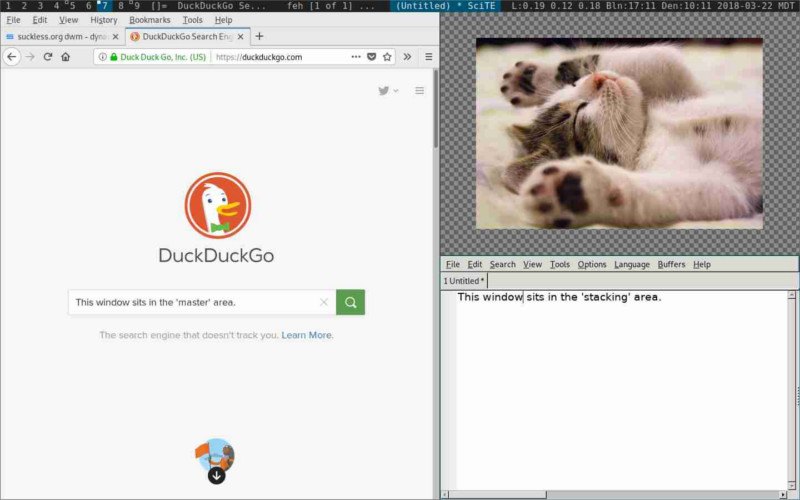Click the DuckDuckGo search input field
Viewport: 800px width, 500px height.
[195, 302]
